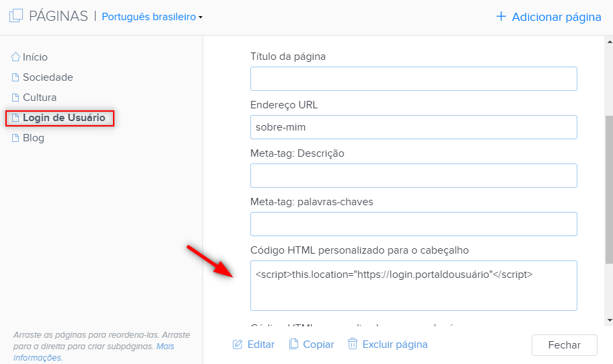
Task: Select the Blog page
Action: pos(33,138)
